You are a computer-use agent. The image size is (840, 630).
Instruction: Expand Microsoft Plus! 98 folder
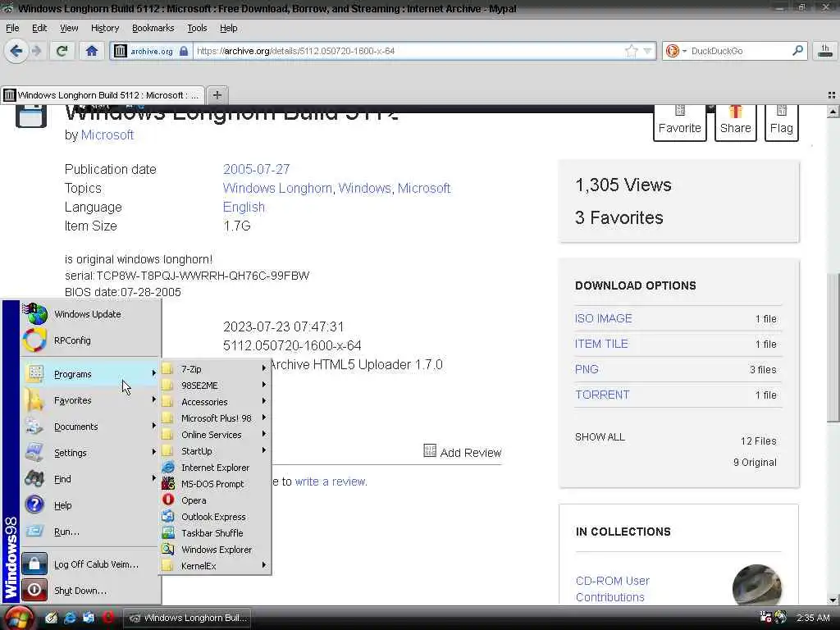click(215, 418)
